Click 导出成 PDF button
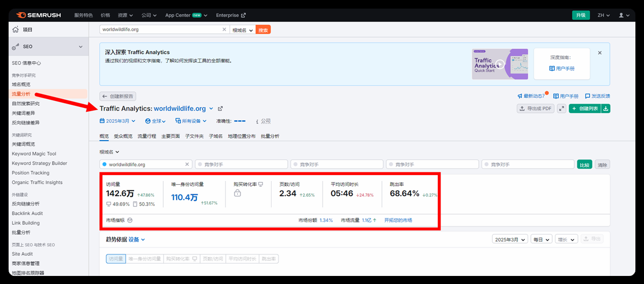 (x=535, y=108)
